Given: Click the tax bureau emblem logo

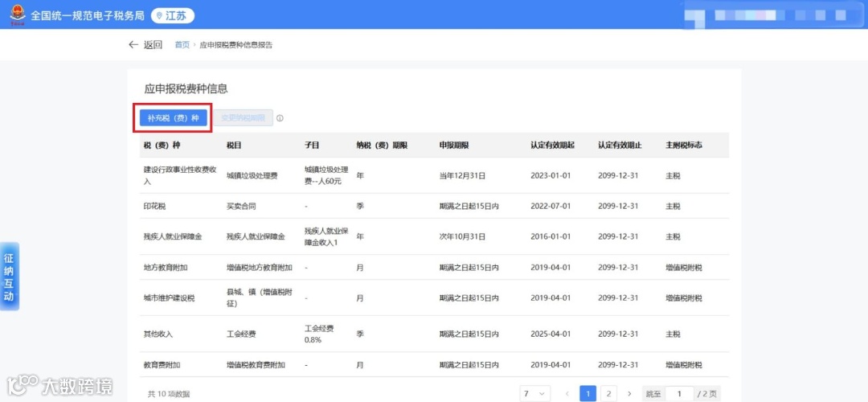Looking at the screenshot, I should click(x=17, y=14).
